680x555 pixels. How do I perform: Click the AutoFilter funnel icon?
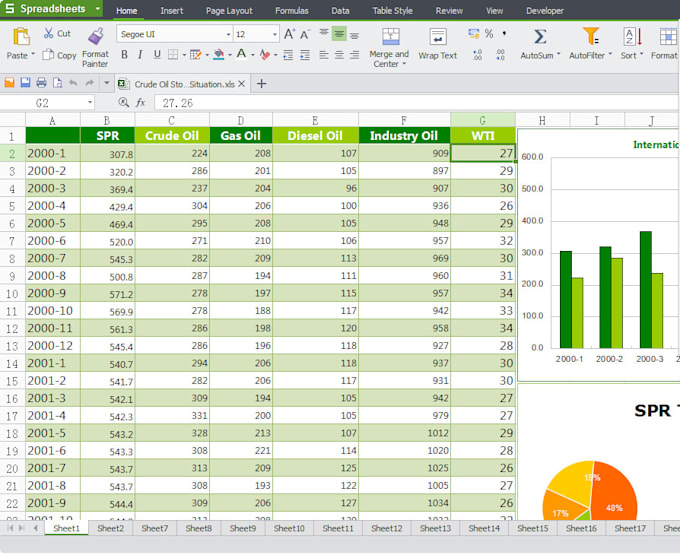tap(591, 36)
